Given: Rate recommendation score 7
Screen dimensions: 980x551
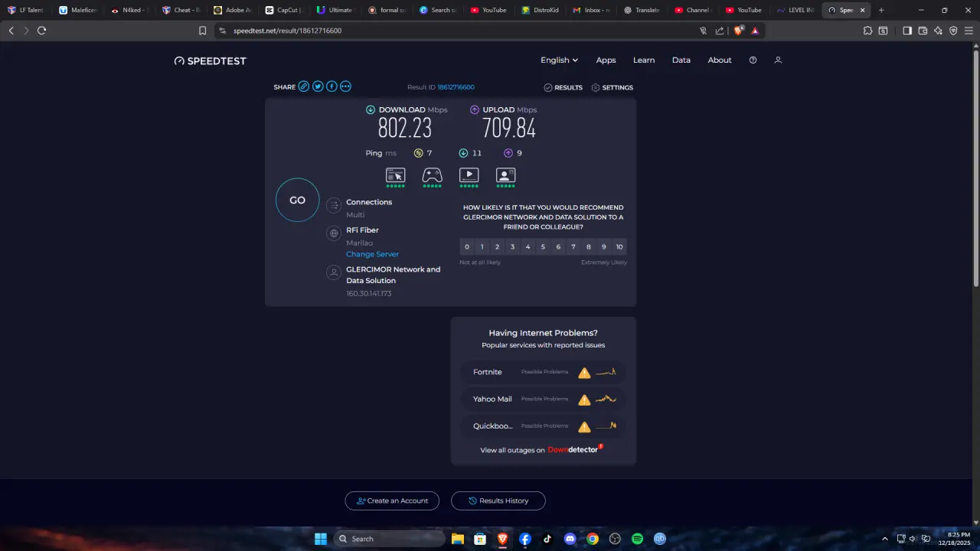Looking at the screenshot, I should [x=573, y=246].
